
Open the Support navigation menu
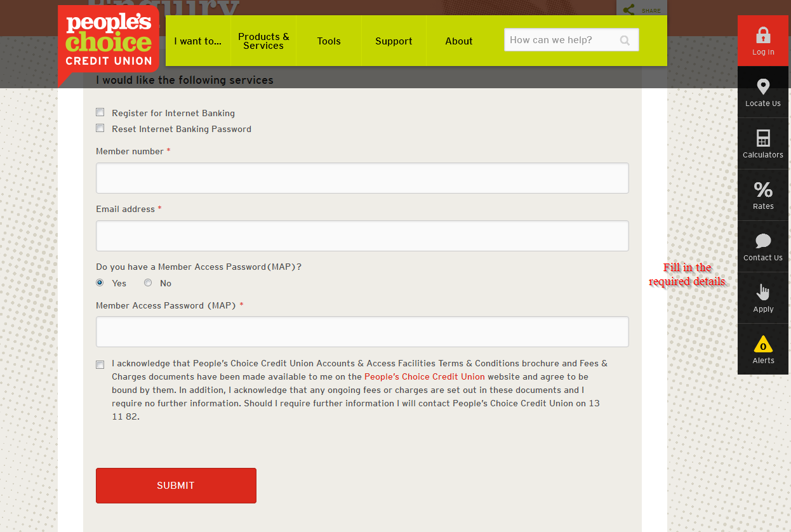pos(394,41)
